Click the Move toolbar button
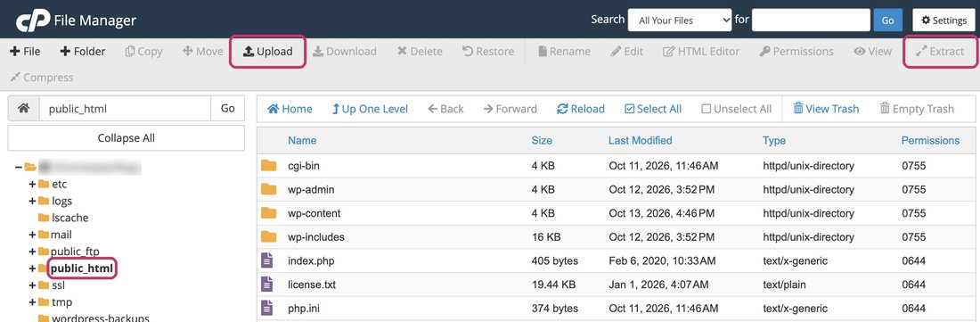 tap(202, 51)
